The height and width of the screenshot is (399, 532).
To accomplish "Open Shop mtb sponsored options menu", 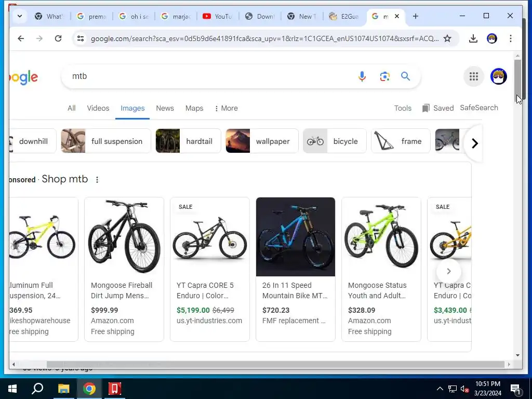I will 97,180.
